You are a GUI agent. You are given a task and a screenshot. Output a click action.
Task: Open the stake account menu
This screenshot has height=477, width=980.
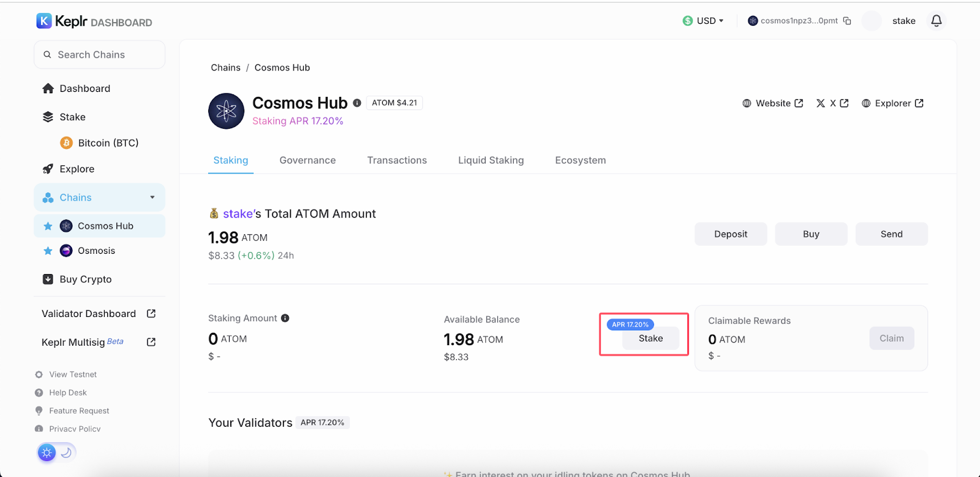[x=903, y=21]
